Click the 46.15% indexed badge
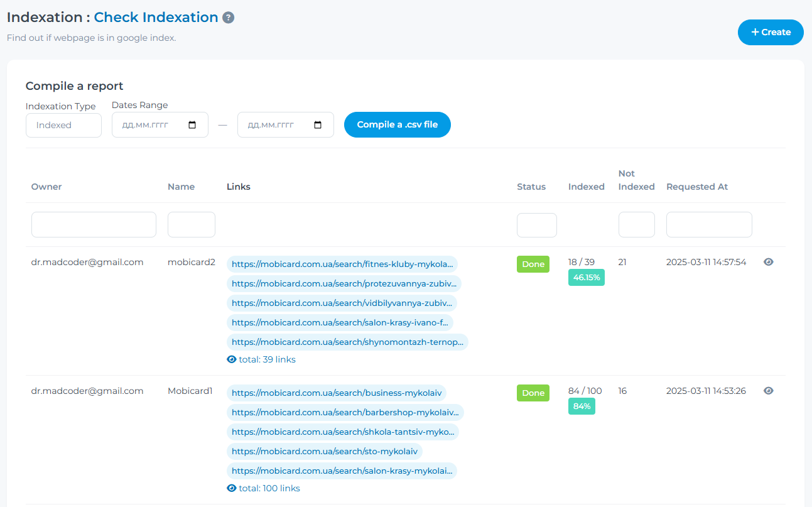The height and width of the screenshot is (507, 812). pyautogui.click(x=586, y=278)
